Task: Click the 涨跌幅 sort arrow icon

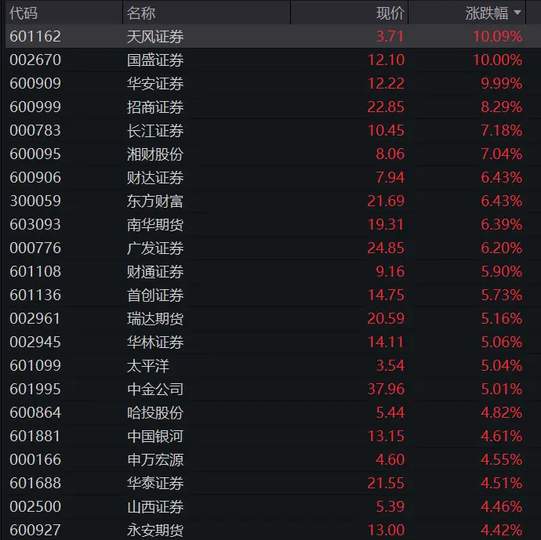Action: (517, 13)
